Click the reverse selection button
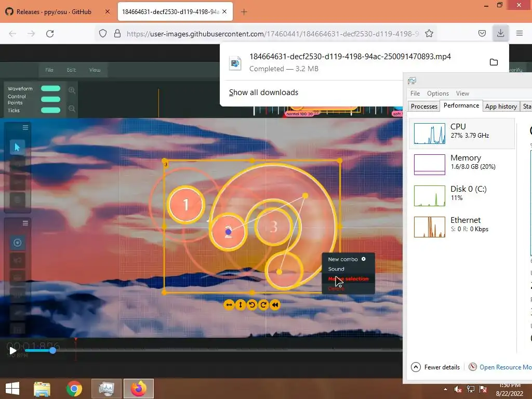Screen dimensions: 532x399 tap(275, 304)
